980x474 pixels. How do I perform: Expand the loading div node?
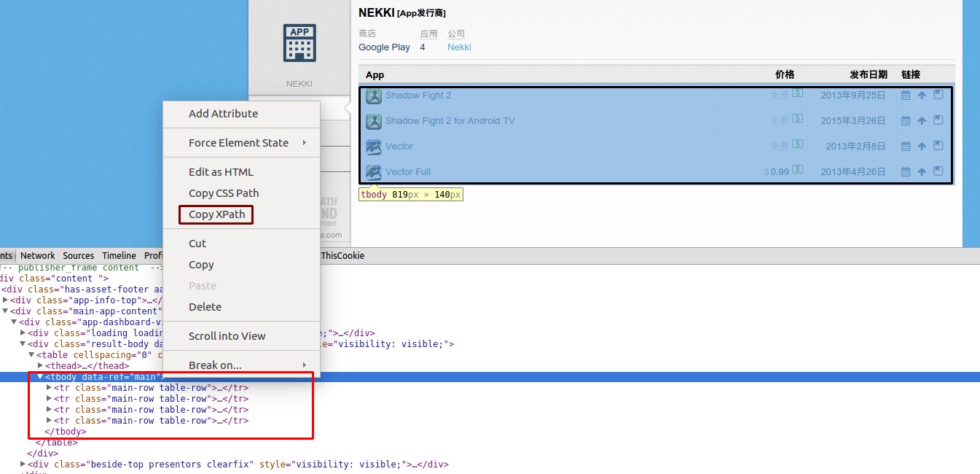23,333
